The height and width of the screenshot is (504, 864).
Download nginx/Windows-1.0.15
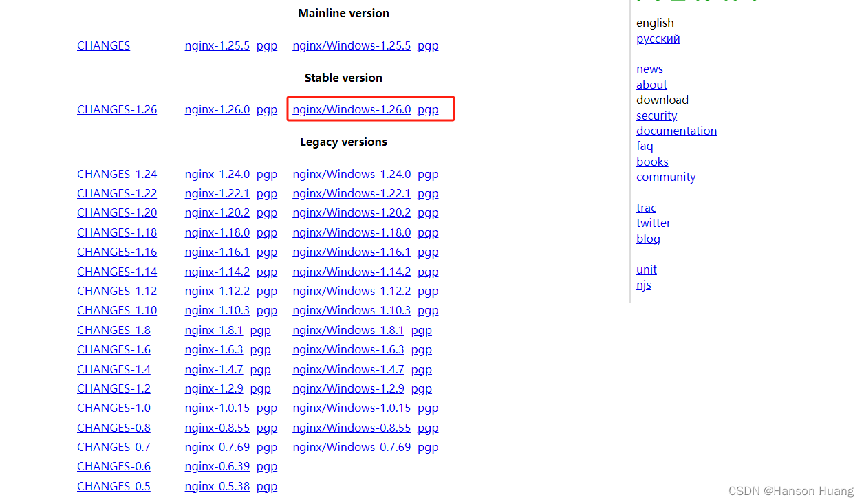pos(352,408)
